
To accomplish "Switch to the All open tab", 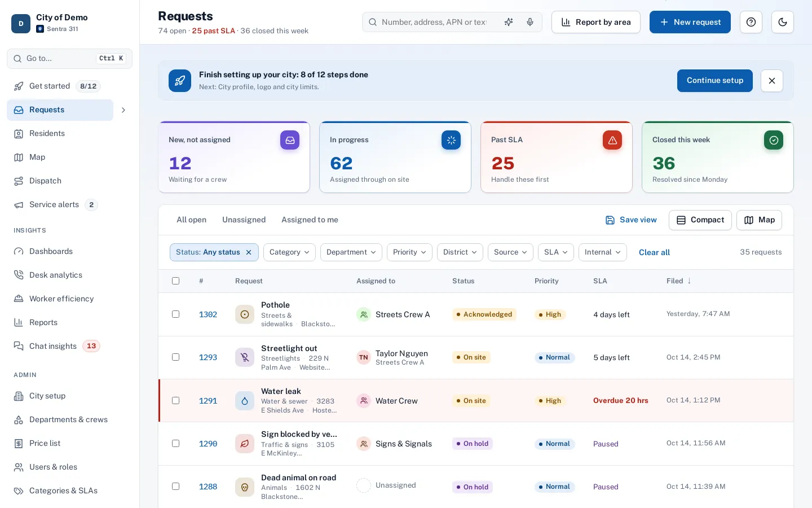I will [x=191, y=220].
